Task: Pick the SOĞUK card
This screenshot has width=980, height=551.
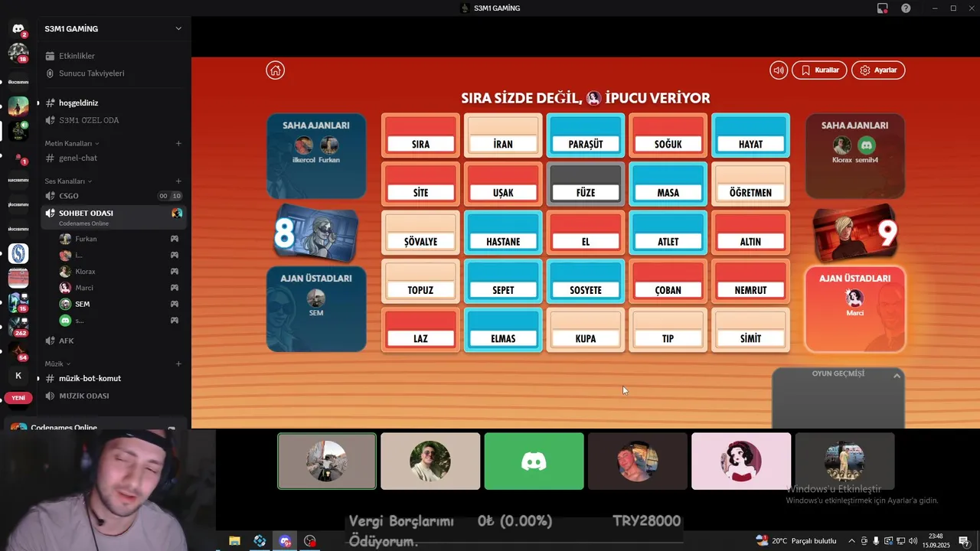Action: click(x=668, y=135)
